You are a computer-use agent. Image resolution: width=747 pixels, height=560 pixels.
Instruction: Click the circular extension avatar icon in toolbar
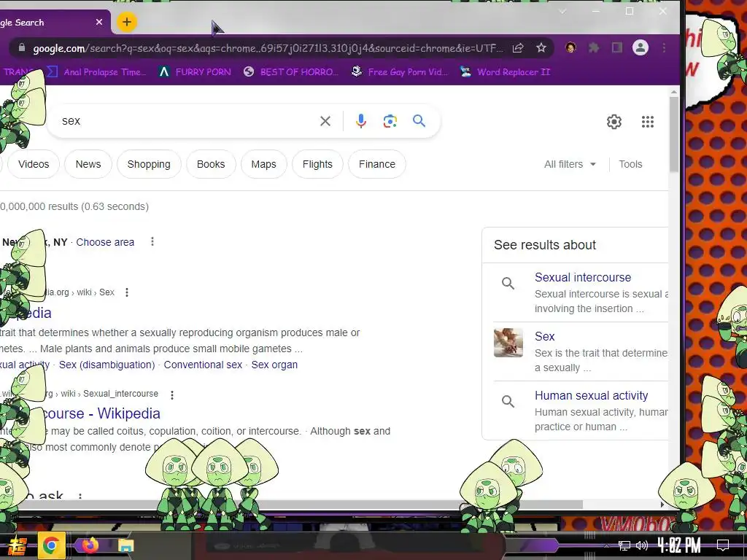[x=570, y=47]
